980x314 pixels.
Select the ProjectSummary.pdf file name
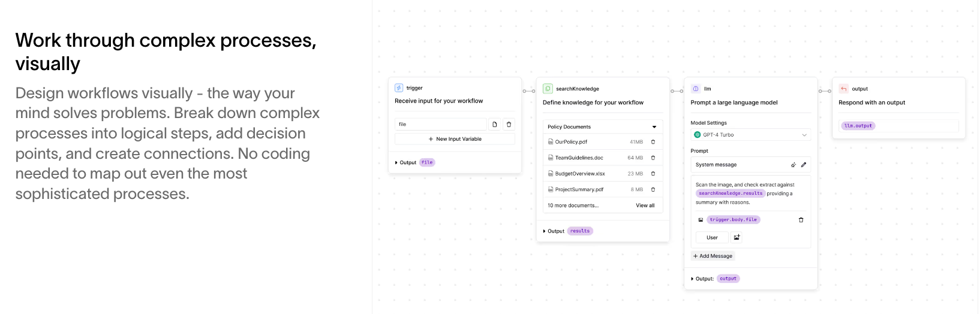pyautogui.click(x=579, y=189)
